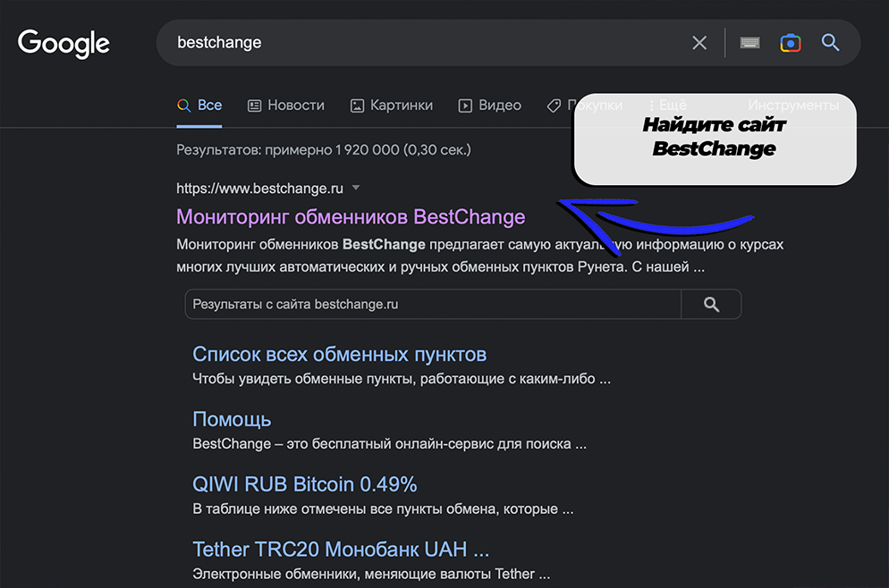Focus the Результаты с сайта bestchange.ru field

433,304
